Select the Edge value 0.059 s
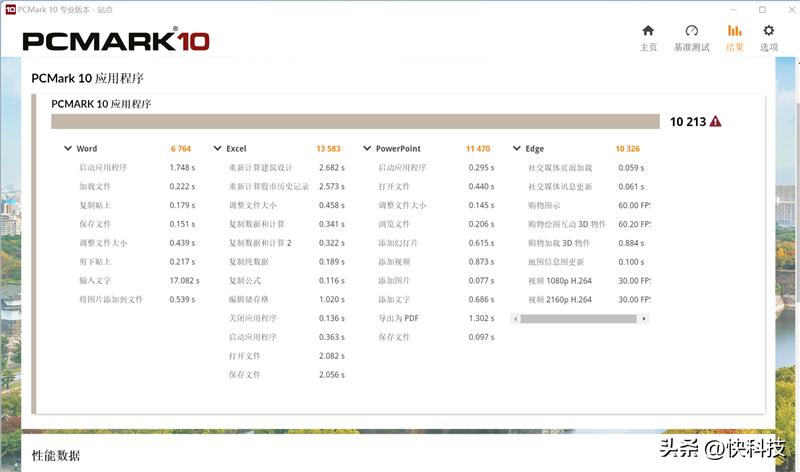The width and height of the screenshot is (800, 472). coord(631,167)
